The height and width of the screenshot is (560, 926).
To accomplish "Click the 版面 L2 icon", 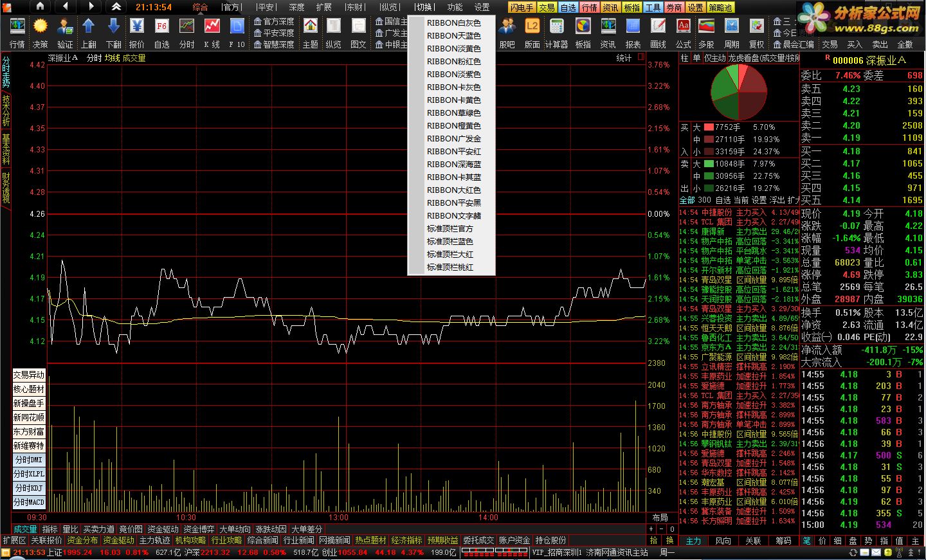I will (x=532, y=33).
